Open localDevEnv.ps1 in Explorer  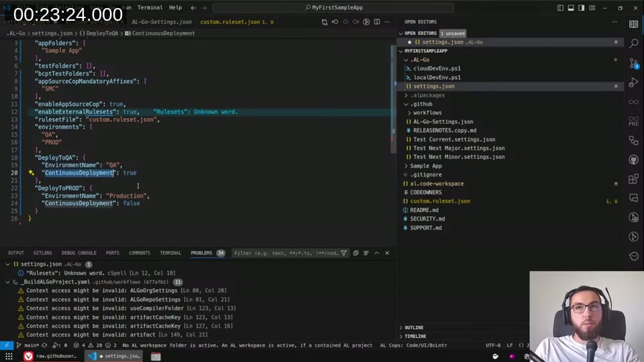(437, 78)
